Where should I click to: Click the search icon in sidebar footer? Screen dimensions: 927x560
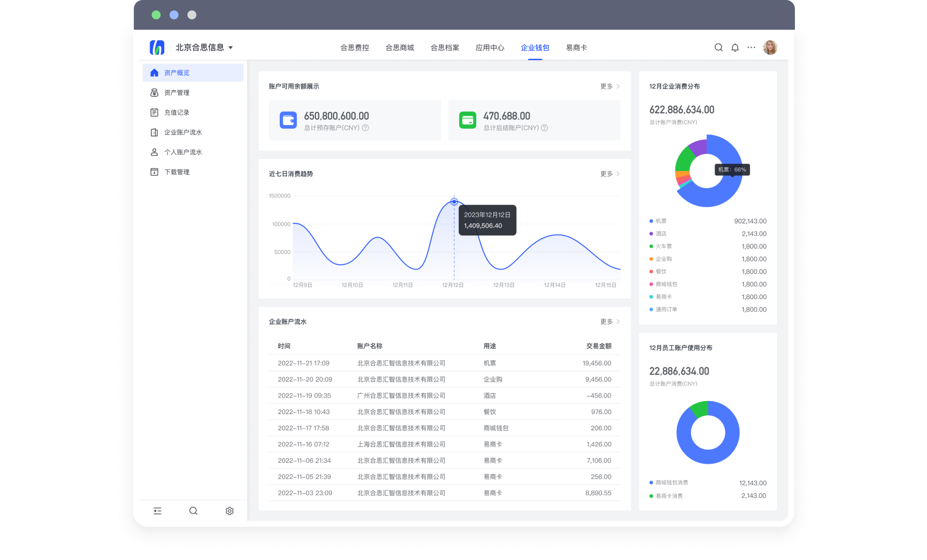click(193, 510)
